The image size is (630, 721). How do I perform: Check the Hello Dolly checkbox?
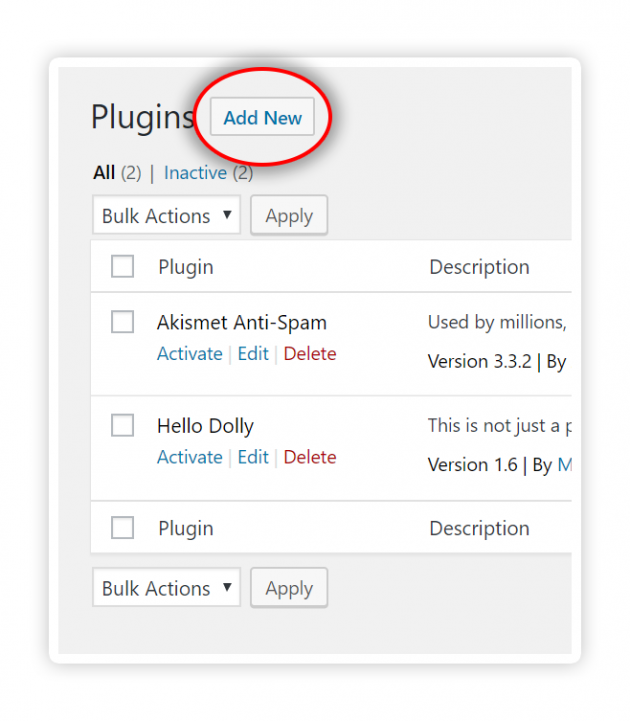tap(122, 425)
